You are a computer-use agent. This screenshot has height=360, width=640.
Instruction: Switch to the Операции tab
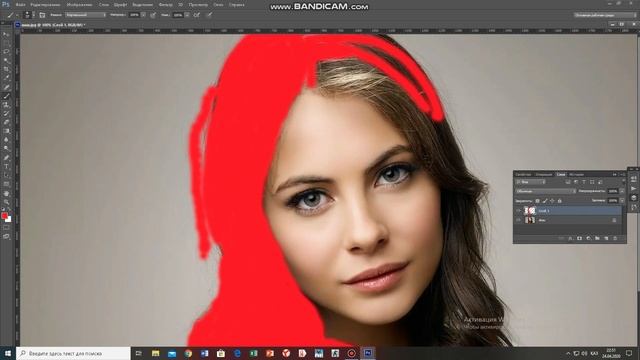pyautogui.click(x=544, y=175)
